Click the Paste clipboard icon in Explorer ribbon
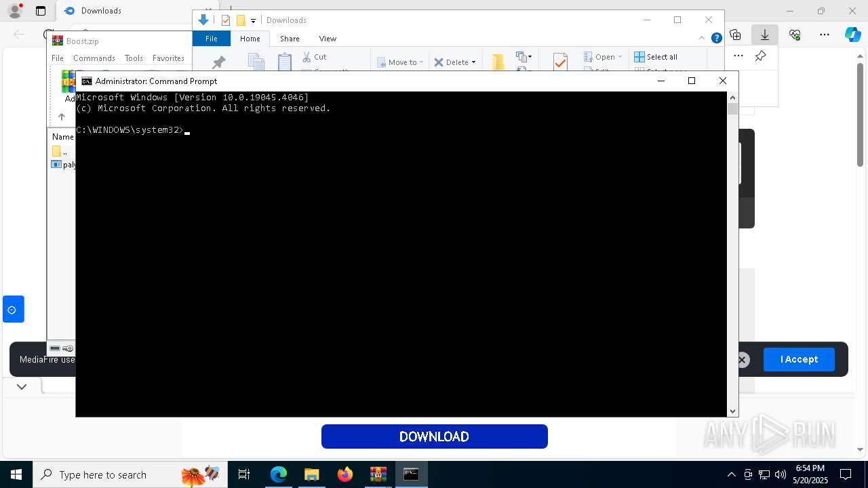868x488 pixels. click(285, 62)
